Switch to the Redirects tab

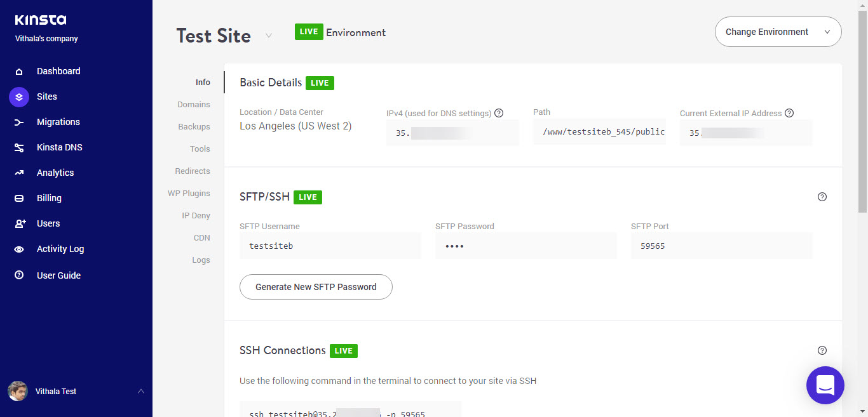click(193, 171)
